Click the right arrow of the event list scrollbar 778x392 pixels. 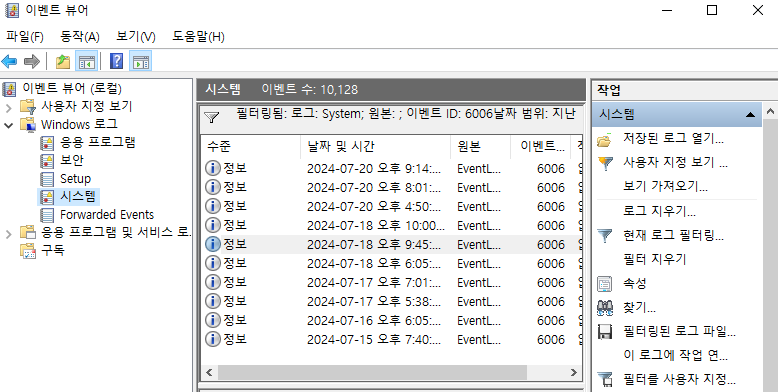(x=574, y=372)
